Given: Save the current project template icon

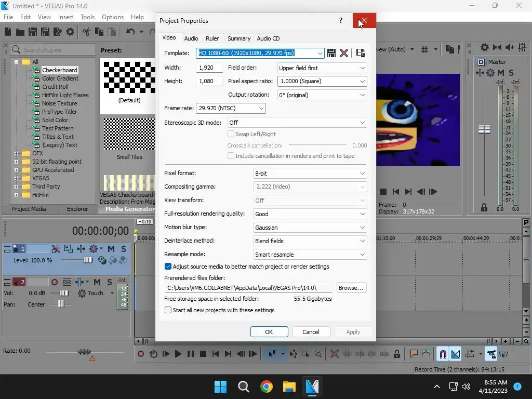Looking at the screenshot, I should click(x=331, y=53).
